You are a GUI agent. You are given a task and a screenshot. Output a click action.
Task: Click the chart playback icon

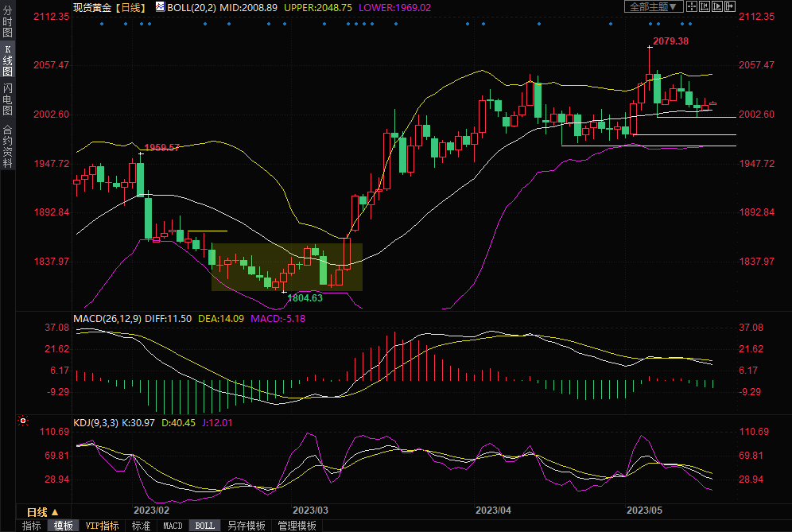pos(717,6)
